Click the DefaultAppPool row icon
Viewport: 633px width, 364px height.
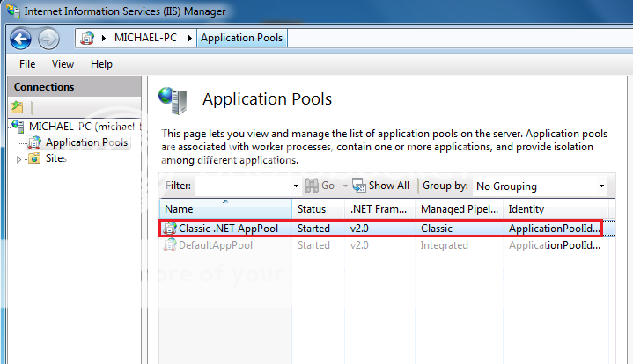point(170,245)
